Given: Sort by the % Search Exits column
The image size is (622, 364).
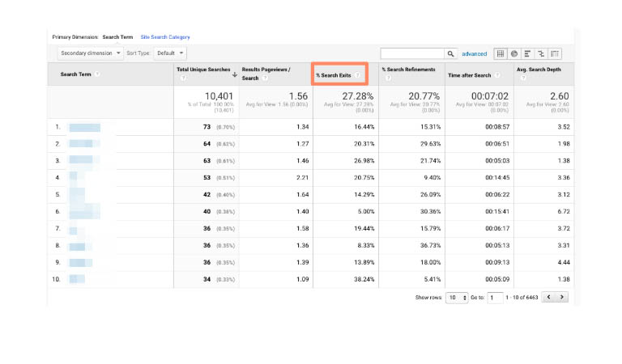Looking at the screenshot, I should [x=333, y=75].
